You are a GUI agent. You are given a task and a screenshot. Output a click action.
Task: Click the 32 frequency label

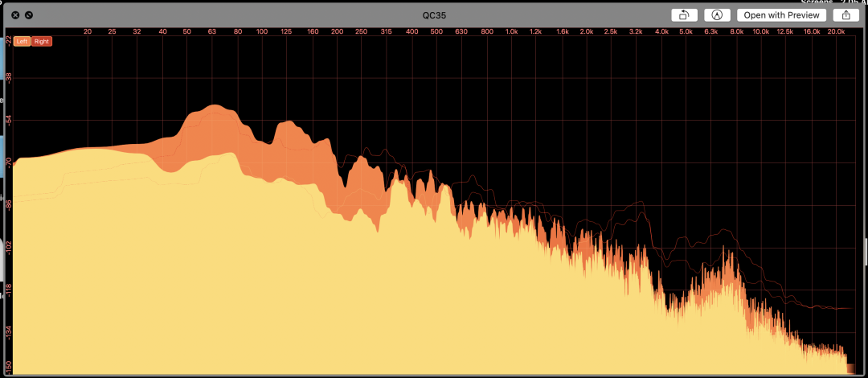tap(137, 32)
